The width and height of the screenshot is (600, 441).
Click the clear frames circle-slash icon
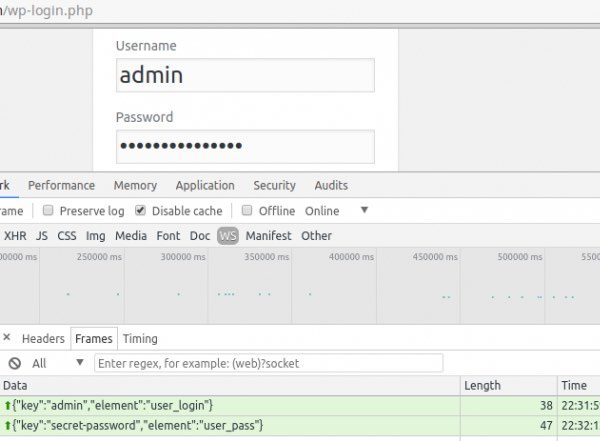(x=14, y=363)
